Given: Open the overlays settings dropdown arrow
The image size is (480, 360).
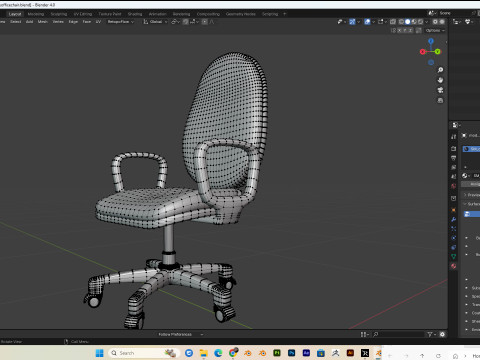Looking at the screenshot, I should pyautogui.click(x=373, y=22).
